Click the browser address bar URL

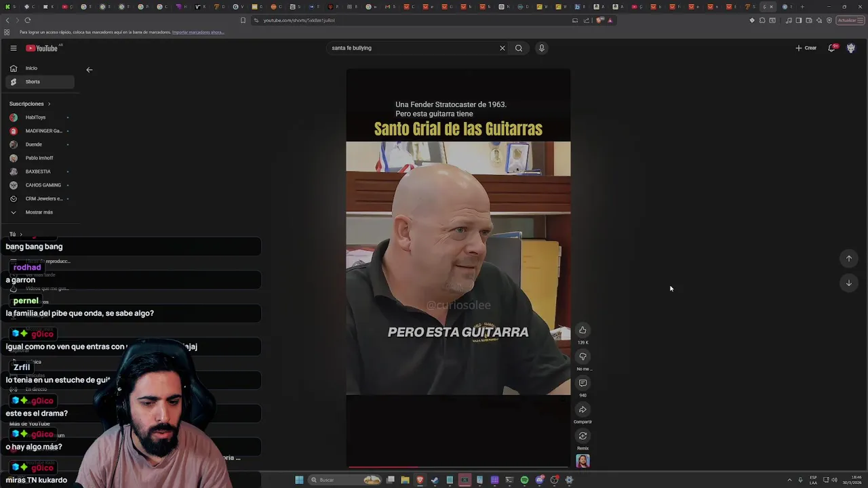[299, 20]
